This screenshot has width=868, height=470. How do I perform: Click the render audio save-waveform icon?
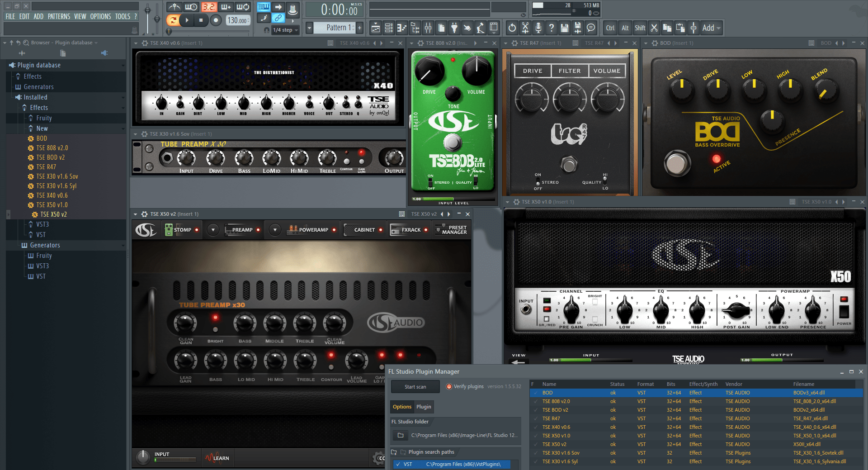tap(577, 28)
